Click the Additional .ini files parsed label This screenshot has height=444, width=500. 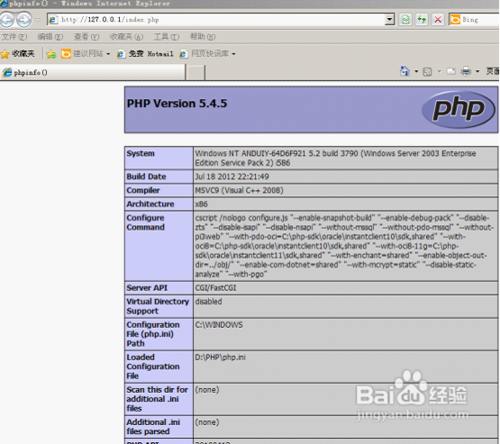(x=153, y=427)
